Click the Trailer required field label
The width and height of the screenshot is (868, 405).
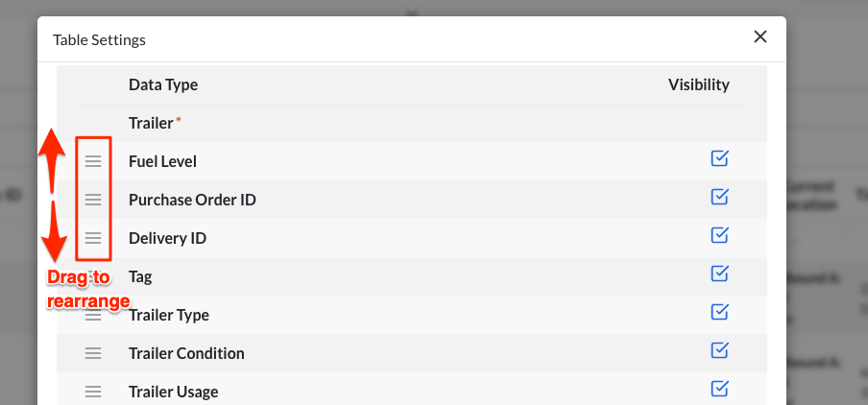151,123
